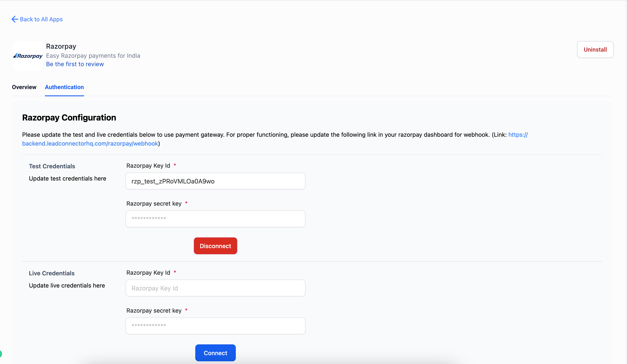Image resolution: width=627 pixels, height=364 pixels.
Task: Click the test Razorpay secret key field
Action: 215,219
